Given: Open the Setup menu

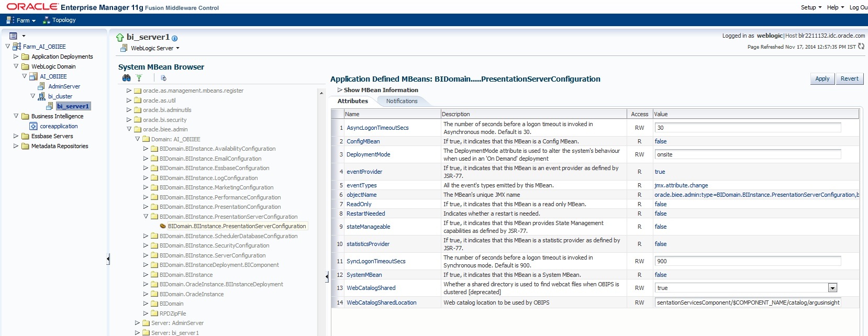Looking at the screenshot, I should click(811, 7).
